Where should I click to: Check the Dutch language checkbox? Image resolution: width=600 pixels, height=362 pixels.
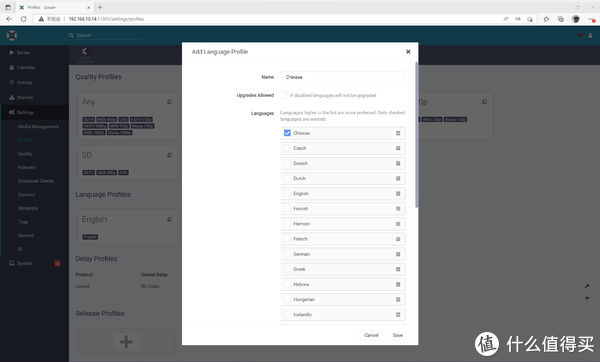287,178
